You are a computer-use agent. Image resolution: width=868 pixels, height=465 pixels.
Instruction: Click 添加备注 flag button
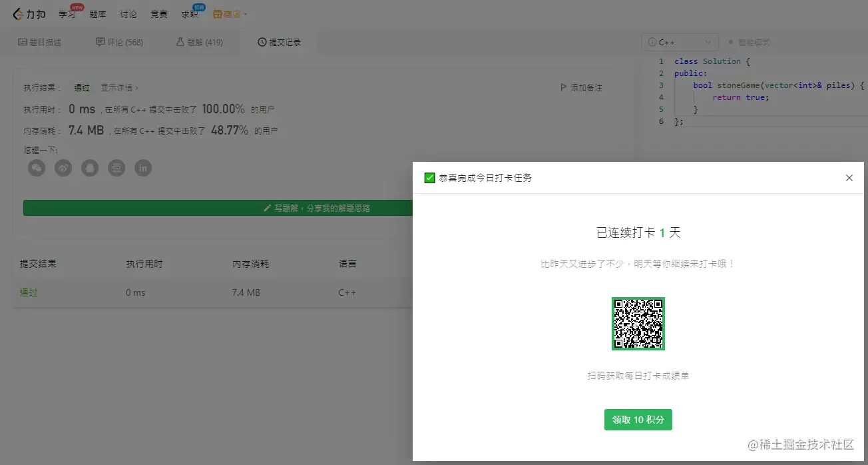(581, 87)
